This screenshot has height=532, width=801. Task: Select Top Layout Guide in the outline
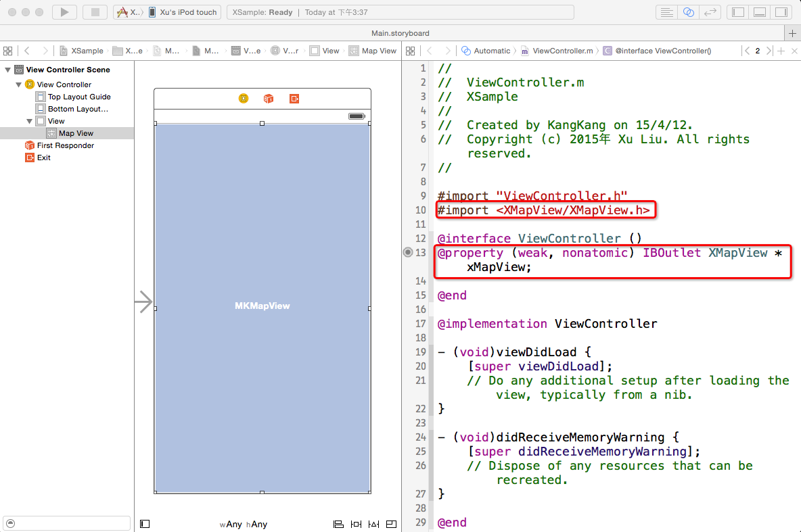coord(78,97)
